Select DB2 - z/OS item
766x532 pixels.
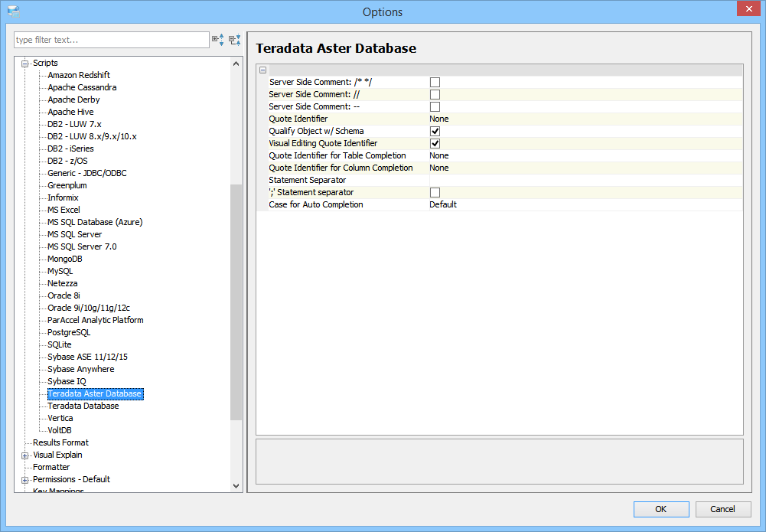[67, 160]
